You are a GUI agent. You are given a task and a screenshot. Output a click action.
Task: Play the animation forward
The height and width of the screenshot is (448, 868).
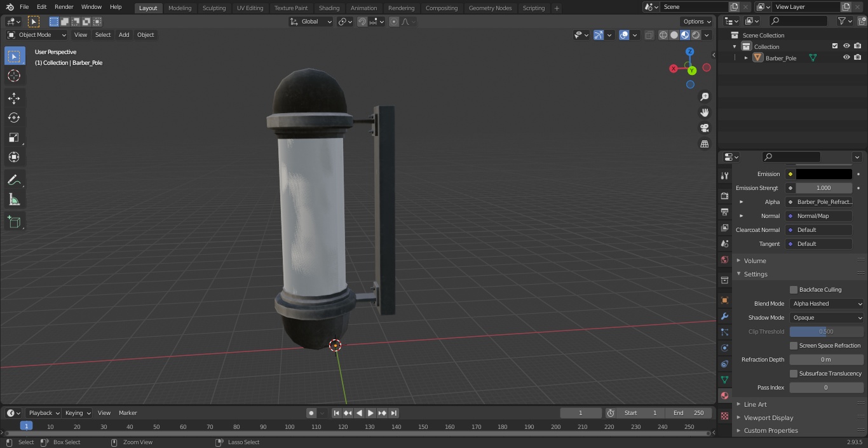coord(370,413)
